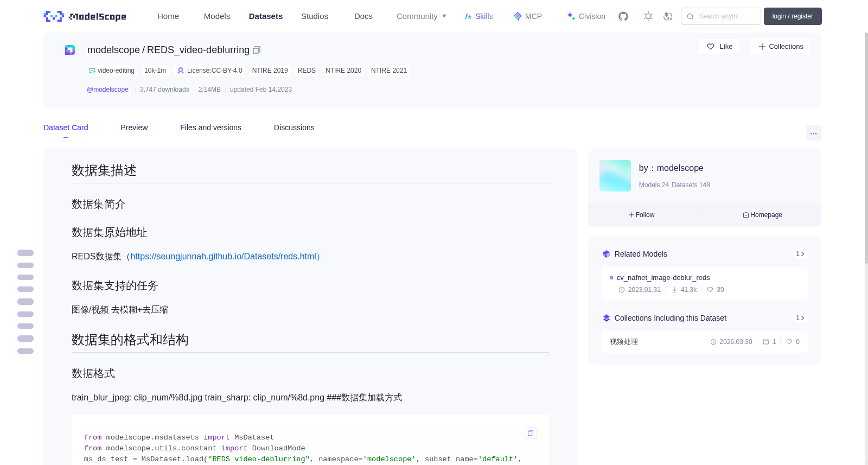Open the MCP link
Viewport: 868px width, 465px height.
[x=527, y=16]
